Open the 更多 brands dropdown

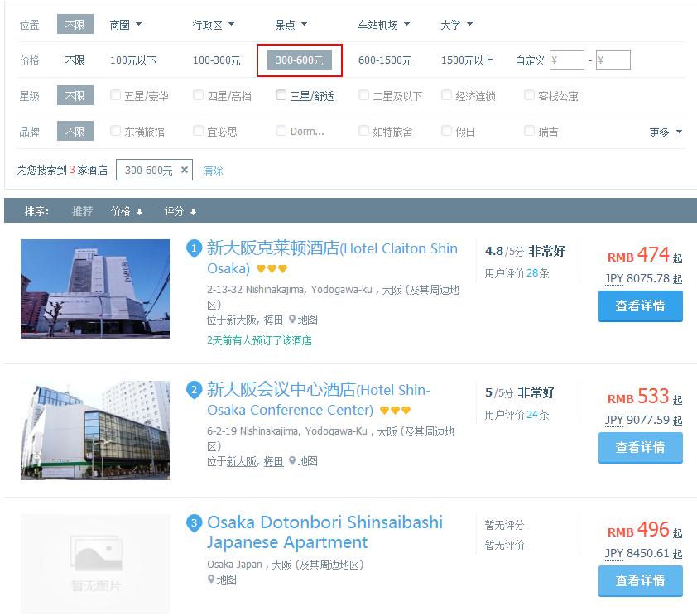(661, 131)
